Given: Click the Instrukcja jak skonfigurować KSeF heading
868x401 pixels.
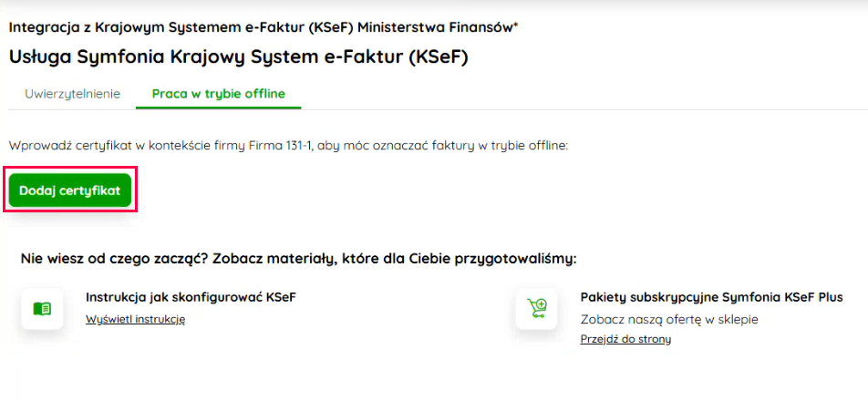Looking at the screenshot, I should pyautogui.click(x=191, y=297).
